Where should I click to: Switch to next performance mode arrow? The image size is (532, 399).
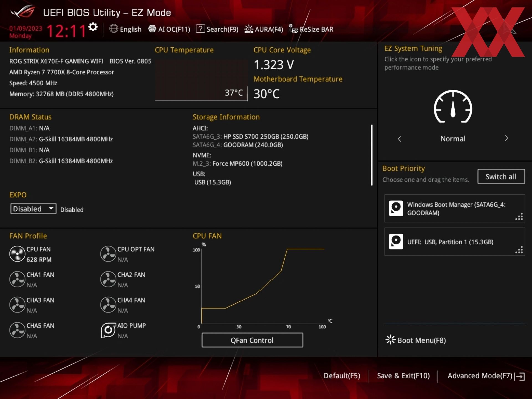coord(506,138)
